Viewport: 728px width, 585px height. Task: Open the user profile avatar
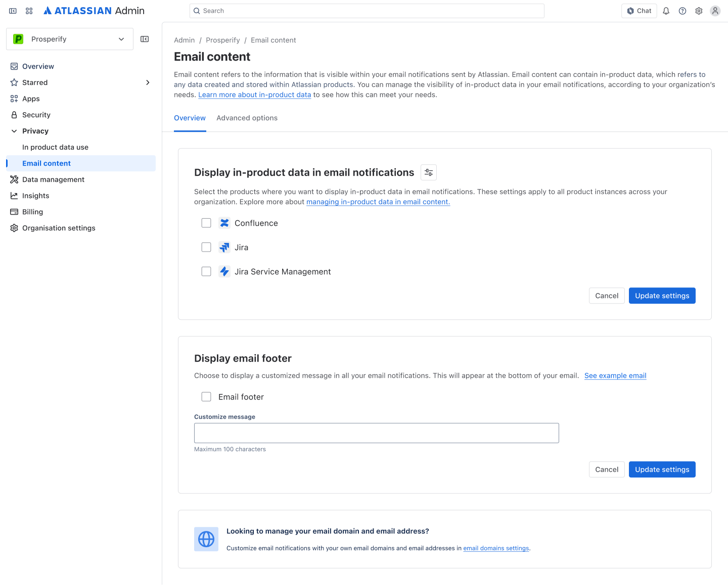(715, 11)
